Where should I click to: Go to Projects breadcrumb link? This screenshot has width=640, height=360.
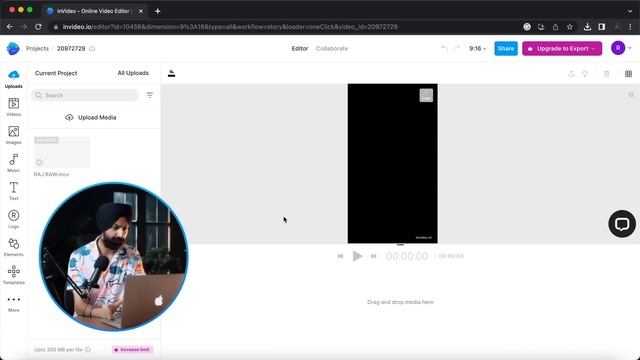37,49
